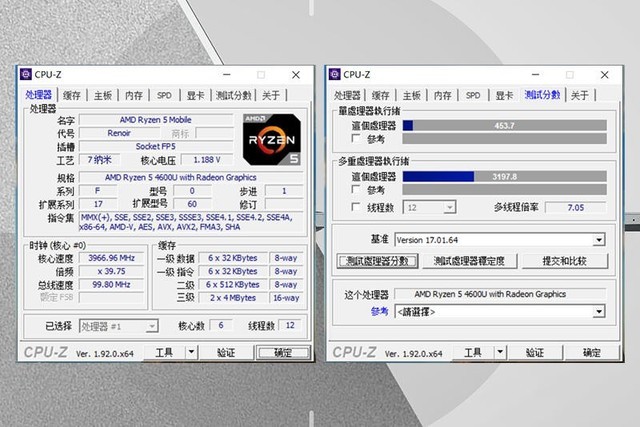This screenshot has width=640, height=427.
Task: Minimize the right CPU-Z window
Action: [536, 75]
